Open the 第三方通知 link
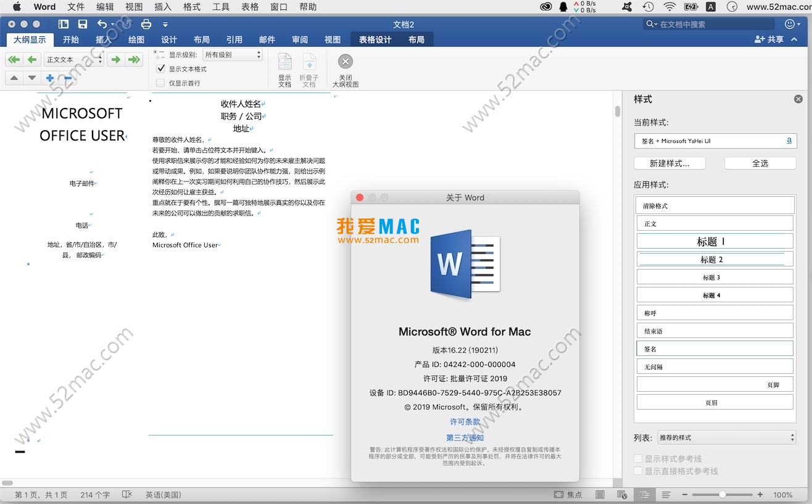 coord(465,437)
